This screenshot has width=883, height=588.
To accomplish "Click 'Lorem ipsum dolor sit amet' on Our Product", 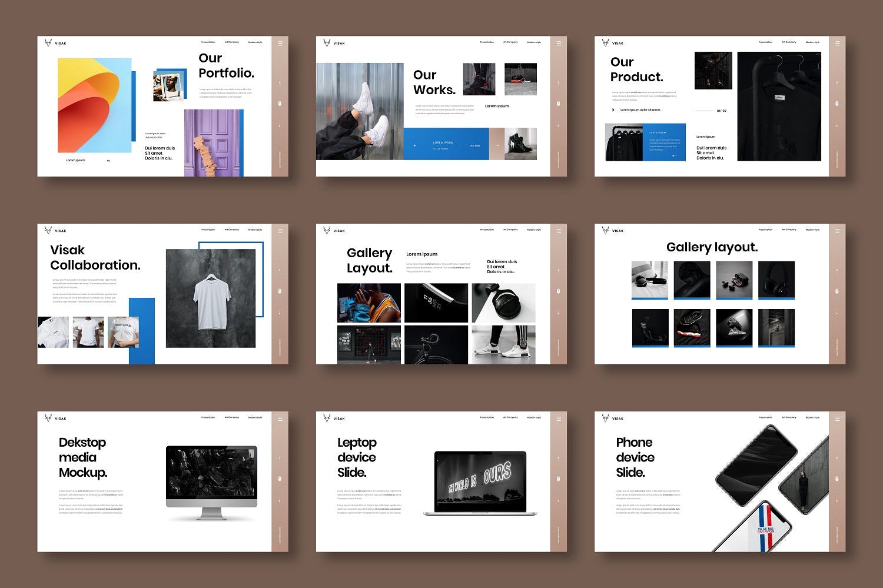I will pos(640,109).
